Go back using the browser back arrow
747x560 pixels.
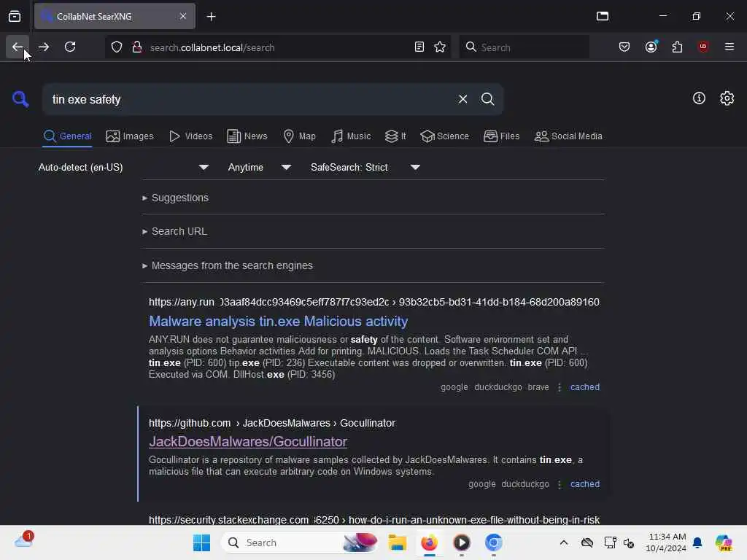point(18,47)
